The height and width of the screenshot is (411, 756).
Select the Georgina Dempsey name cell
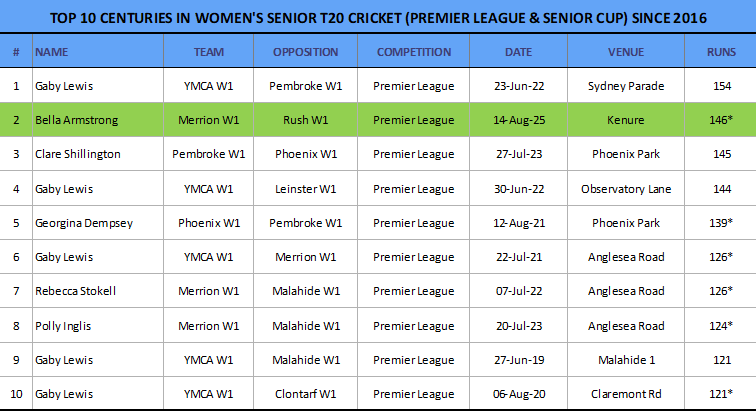pos(81,223)
